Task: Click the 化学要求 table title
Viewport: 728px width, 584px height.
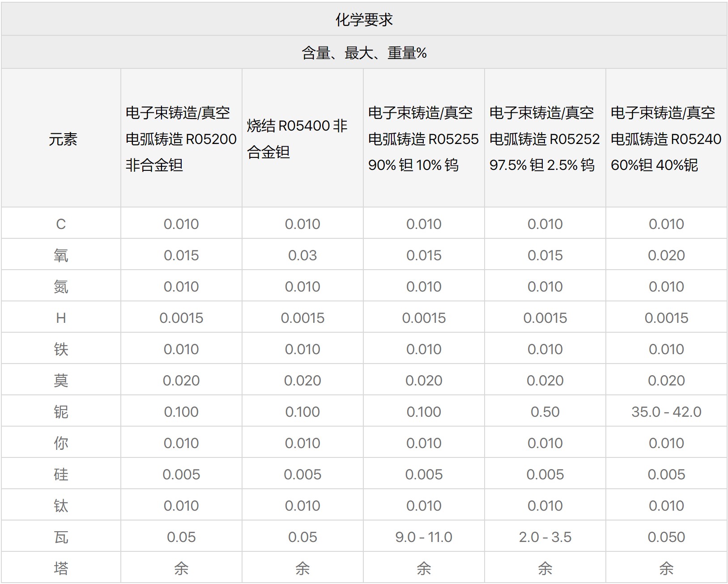Action: [364, 20]
